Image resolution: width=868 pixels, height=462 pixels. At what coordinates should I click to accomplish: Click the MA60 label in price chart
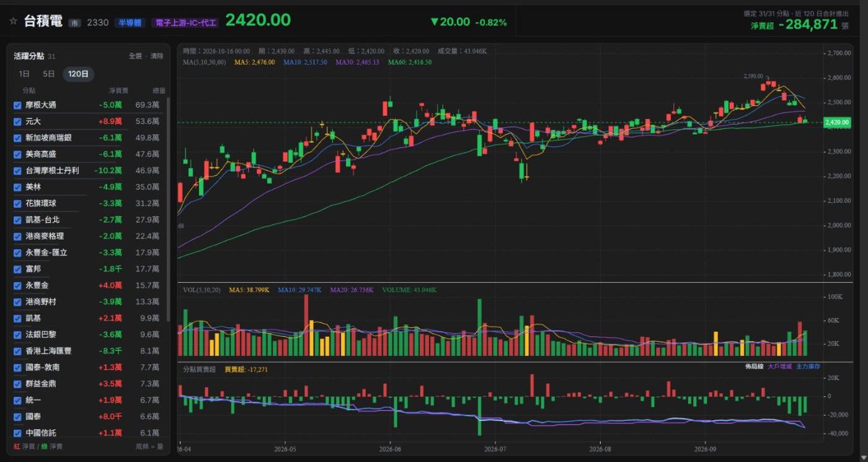[x=410, y=62]
